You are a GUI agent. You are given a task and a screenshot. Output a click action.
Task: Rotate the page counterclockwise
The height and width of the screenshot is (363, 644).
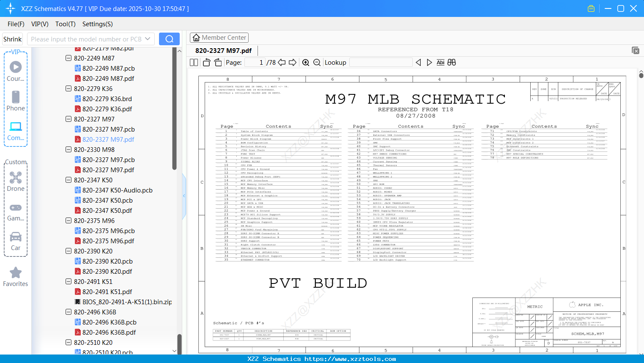[x=207, y=63]
